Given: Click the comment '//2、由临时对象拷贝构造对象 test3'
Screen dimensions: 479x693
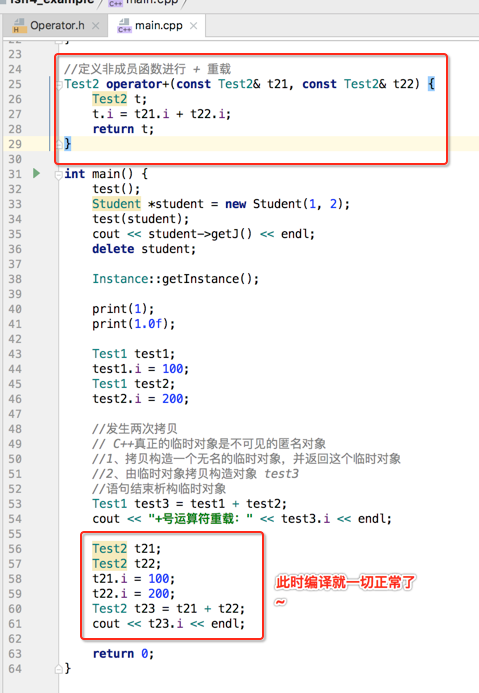Looking at the screenshot, I should coord(195,474).
